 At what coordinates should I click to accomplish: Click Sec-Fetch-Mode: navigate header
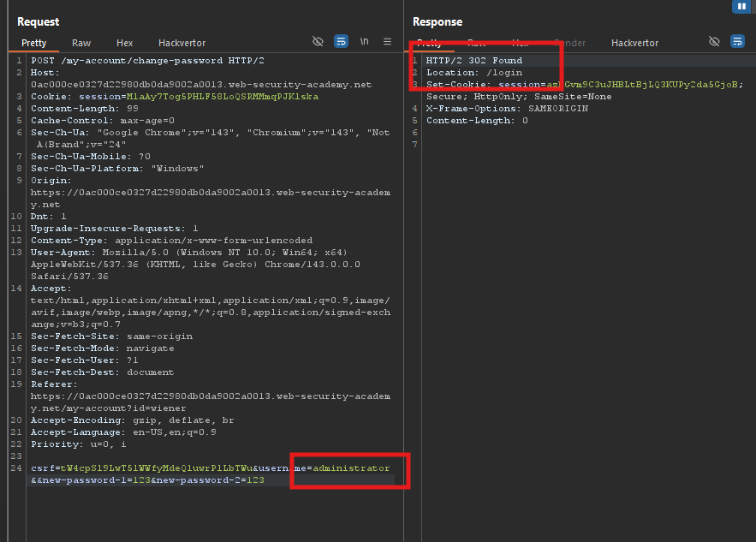tap(102, 348)
